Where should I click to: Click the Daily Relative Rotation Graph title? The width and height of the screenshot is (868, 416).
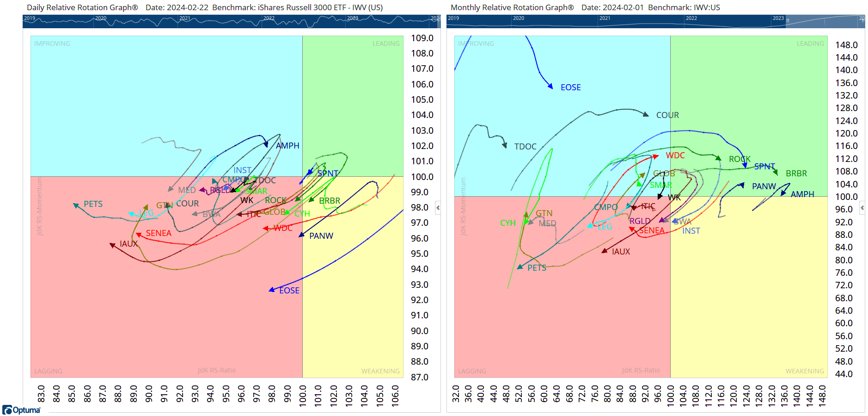[82, 7]
